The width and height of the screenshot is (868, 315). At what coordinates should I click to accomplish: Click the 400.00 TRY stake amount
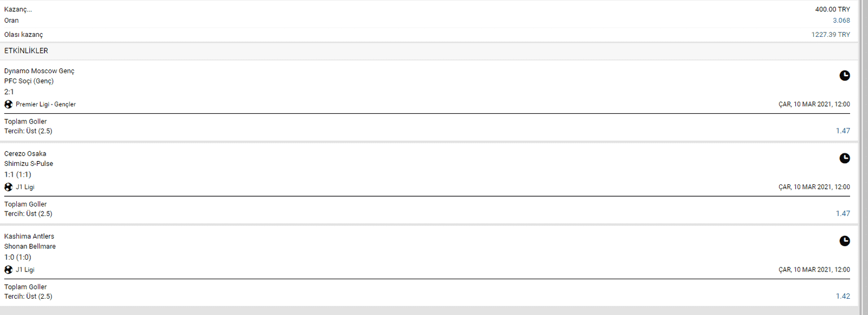point(832,9)
